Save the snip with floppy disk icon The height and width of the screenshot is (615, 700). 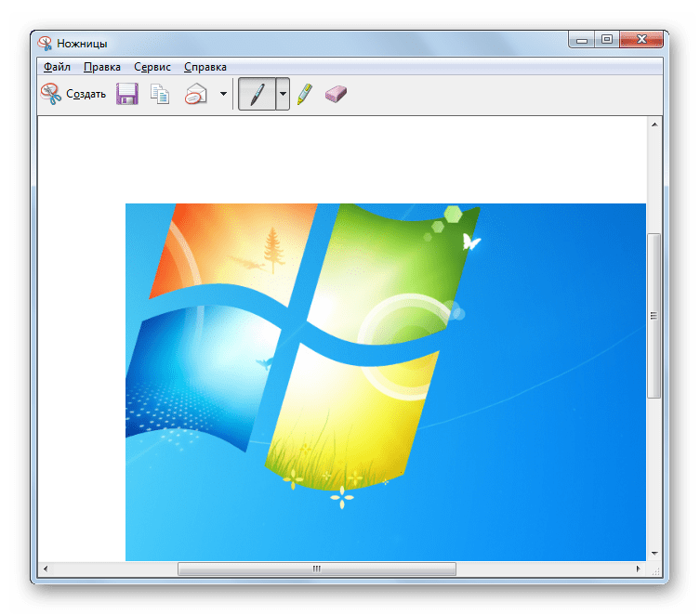point(127,94)
